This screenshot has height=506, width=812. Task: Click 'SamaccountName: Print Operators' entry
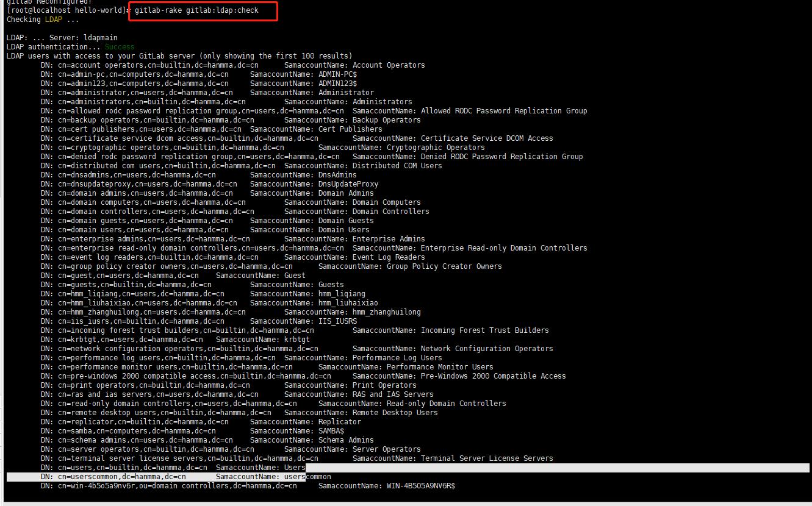(350, 385)
